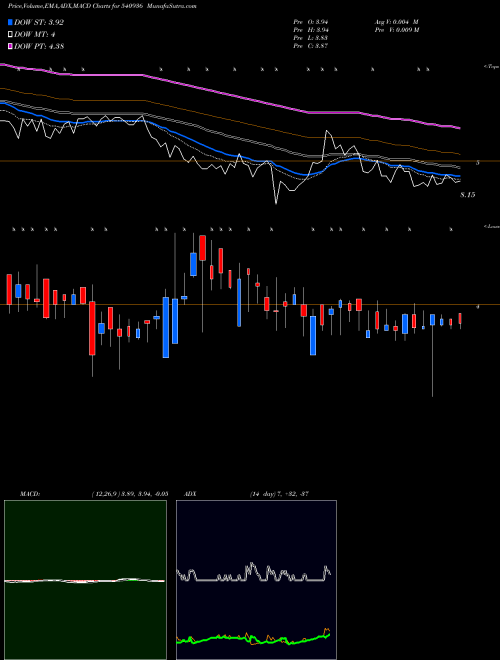Click the '5' axis level label

pyautogui.click(x=478, y=162)
